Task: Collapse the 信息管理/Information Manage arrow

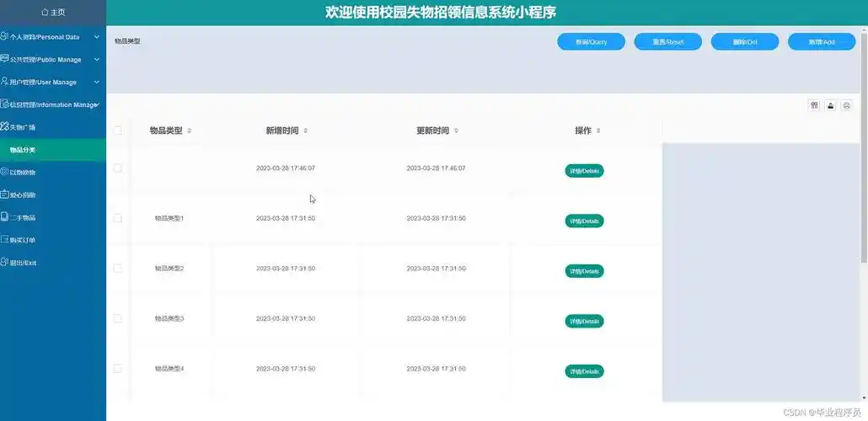Action: 98,104
